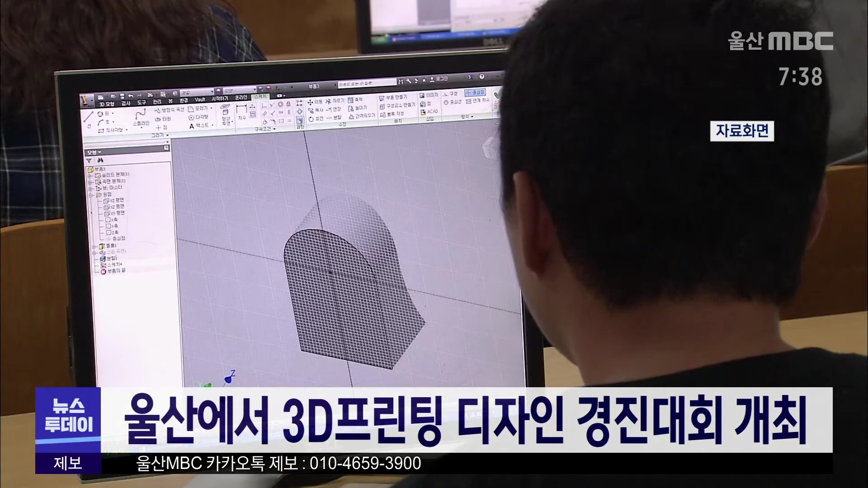Click the ACAD insert button

click(429, 112)
